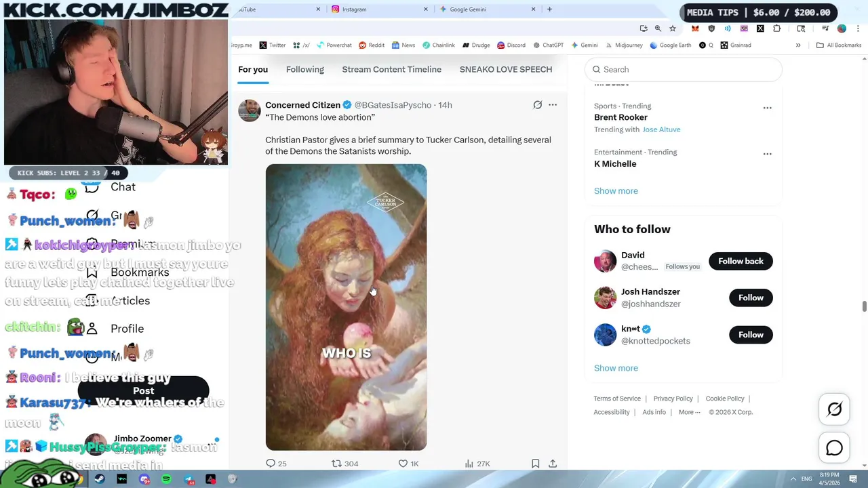Follow the kn∞t account

point(751,335)
